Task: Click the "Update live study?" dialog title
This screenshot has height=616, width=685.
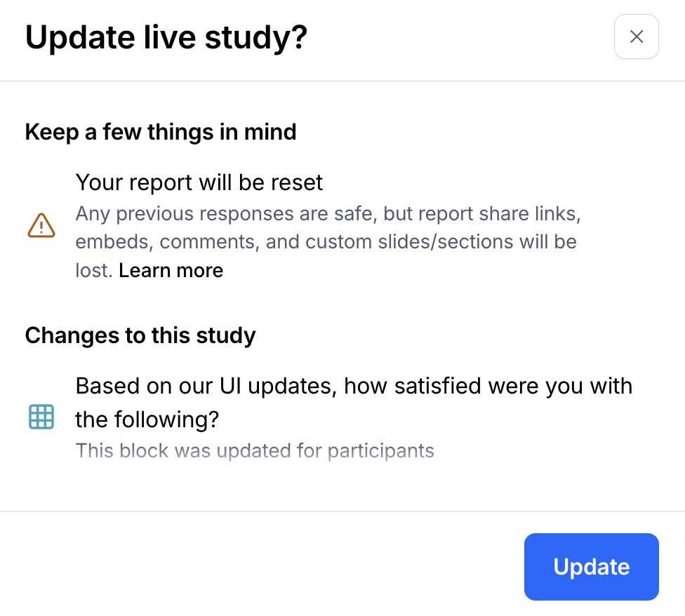Action: pos(166,38)
